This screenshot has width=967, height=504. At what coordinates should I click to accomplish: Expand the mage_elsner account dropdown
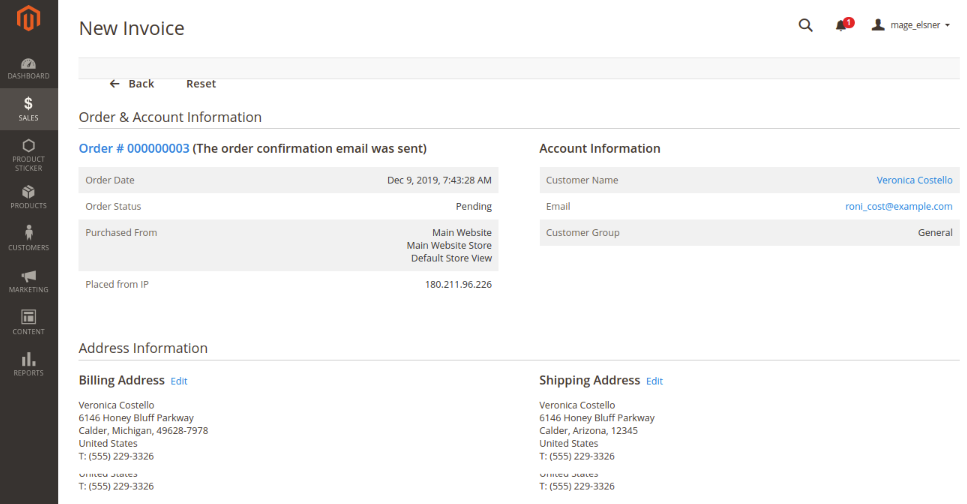point(911,26)
